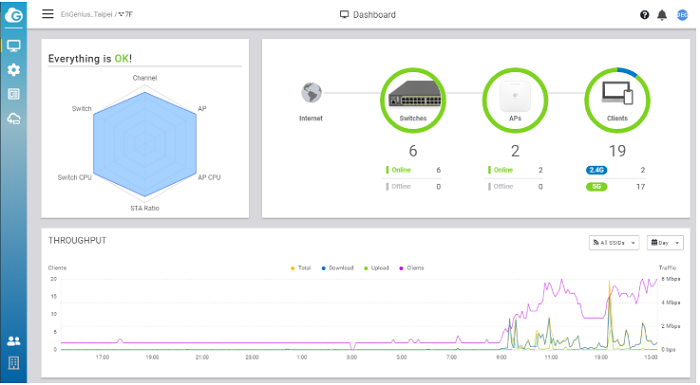Toggle the Clients series in legend

[x=412, y=268]
